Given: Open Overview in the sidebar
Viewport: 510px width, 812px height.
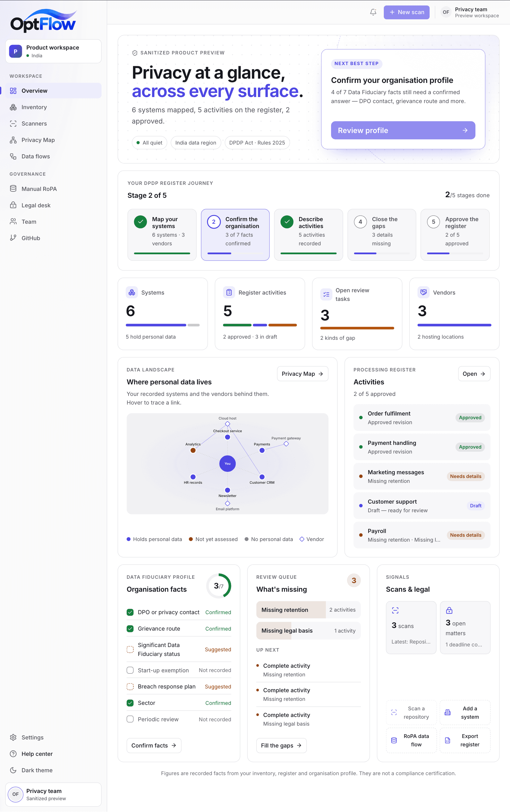Looking at the screenshot, I should 53,91.
